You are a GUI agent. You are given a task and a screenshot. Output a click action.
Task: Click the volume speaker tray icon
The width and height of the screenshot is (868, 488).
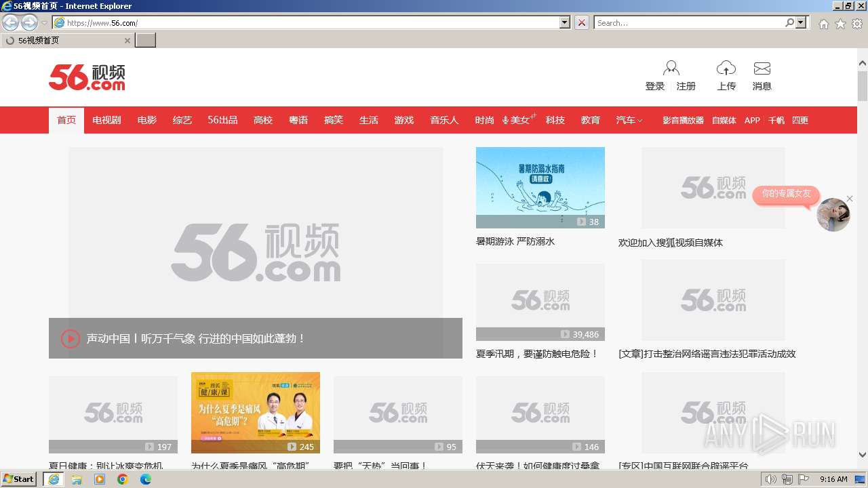(771, 479)
